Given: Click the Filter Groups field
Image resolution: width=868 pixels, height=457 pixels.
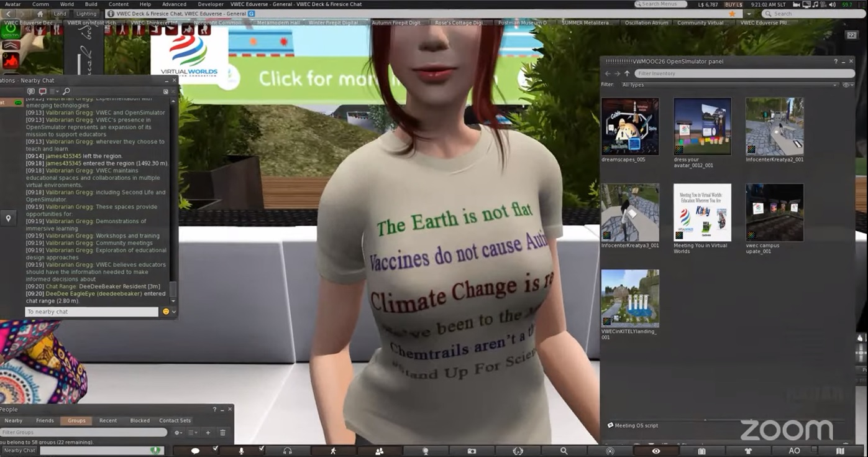Looking at the screenshot, I should [84, 433].
